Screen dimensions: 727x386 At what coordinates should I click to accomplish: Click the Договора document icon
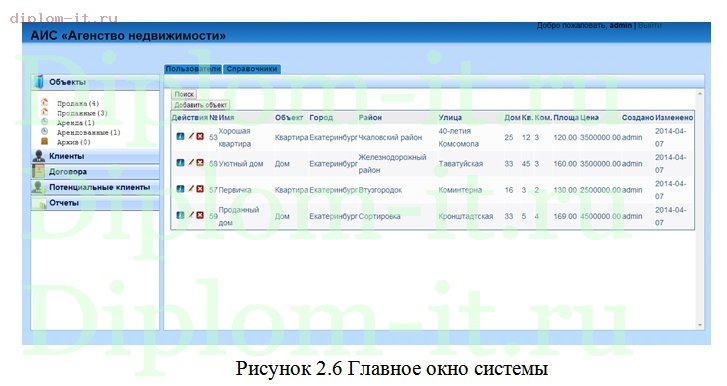(x=38, y=171)
